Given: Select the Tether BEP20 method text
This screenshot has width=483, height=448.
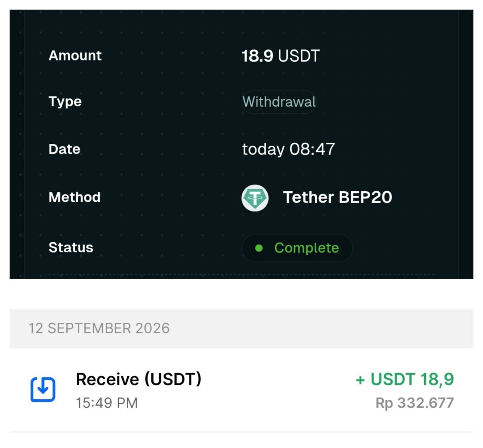Looking at the screenshot, I should [338, 197].
